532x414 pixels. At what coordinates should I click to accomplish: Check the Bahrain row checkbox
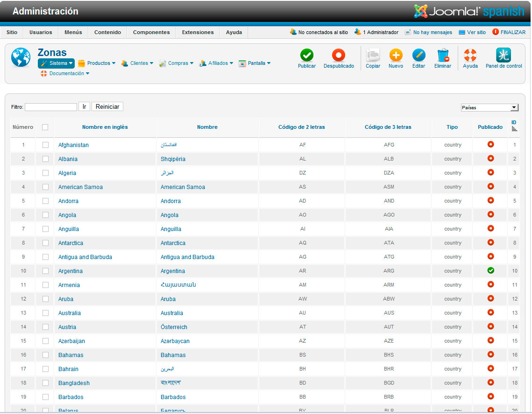[45, 369]
